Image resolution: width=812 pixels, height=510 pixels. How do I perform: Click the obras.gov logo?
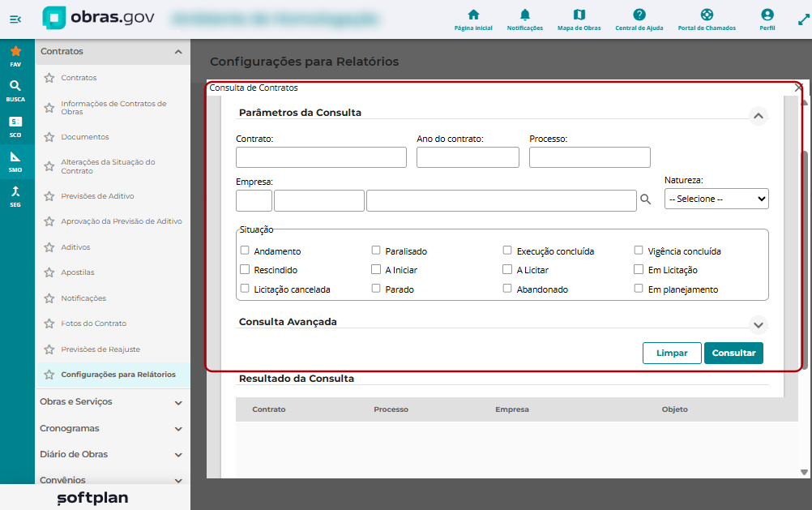98,18
